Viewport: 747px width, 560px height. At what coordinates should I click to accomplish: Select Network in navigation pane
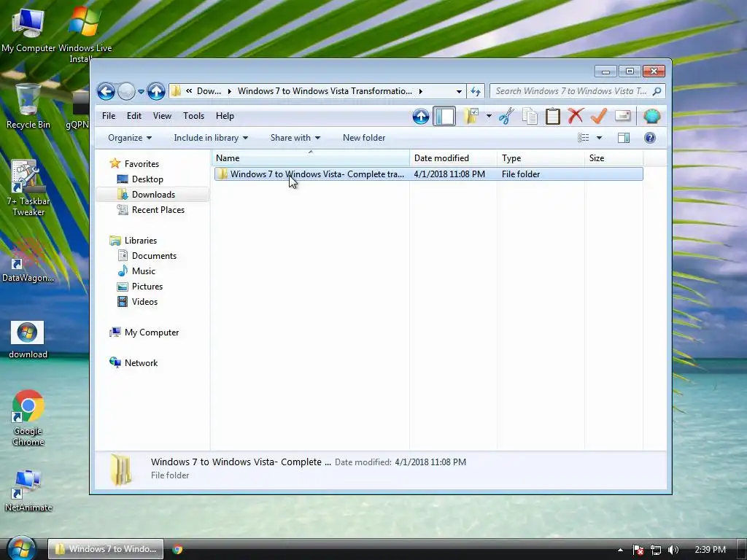[134, 363]
